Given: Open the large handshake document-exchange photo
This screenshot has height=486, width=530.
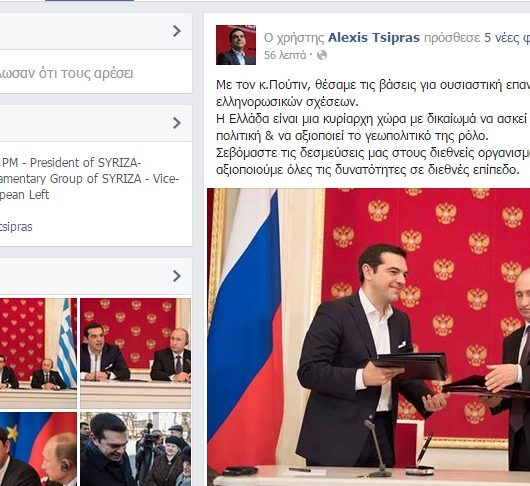Looking at the screenshot, I should 368,337.
